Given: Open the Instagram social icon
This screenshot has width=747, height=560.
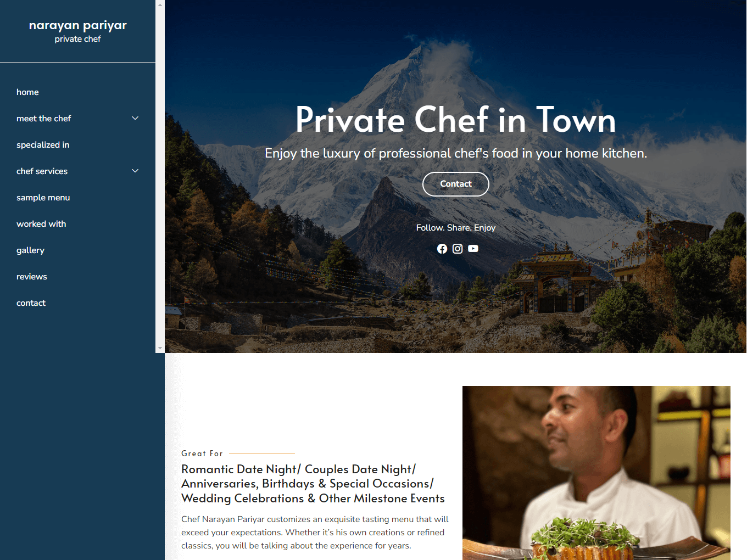Looking at the screenshot, I should click(458, 249).
